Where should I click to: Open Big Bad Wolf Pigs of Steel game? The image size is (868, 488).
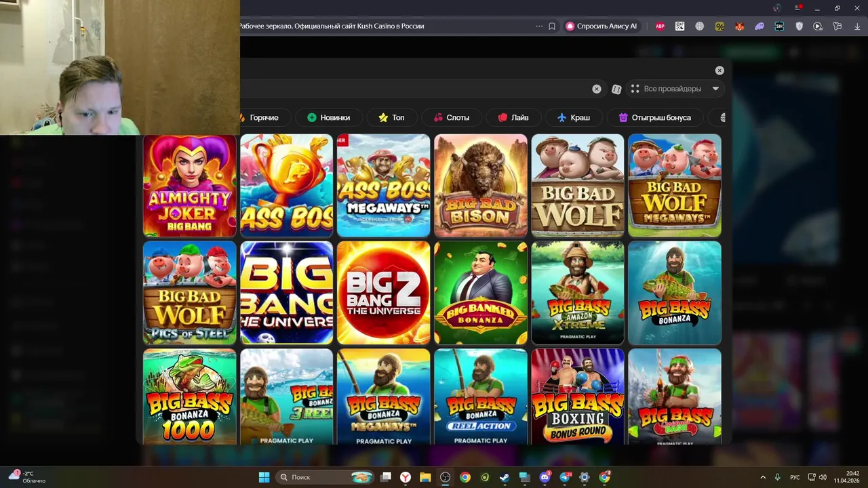190,293
